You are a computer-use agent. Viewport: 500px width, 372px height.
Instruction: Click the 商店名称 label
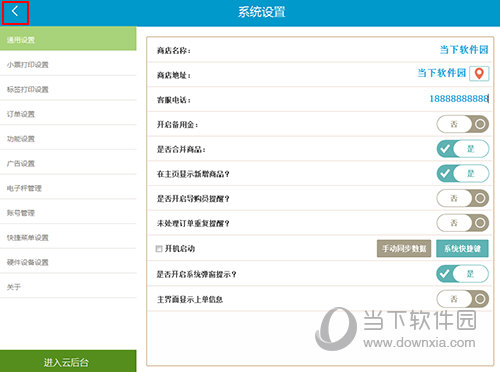[x=174, y=51]
